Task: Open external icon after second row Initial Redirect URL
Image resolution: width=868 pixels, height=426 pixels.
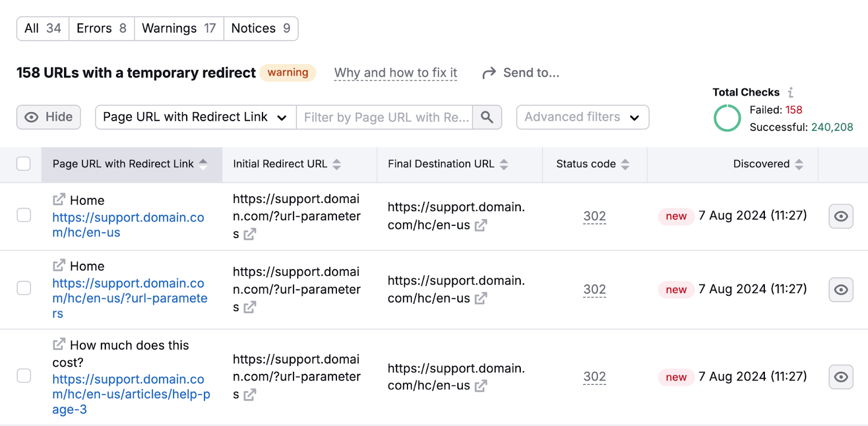Action: (x=250, y=308)
